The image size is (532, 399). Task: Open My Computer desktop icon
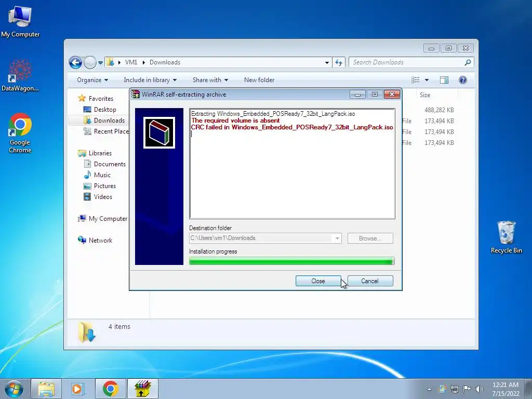click(x=20, y=21)
